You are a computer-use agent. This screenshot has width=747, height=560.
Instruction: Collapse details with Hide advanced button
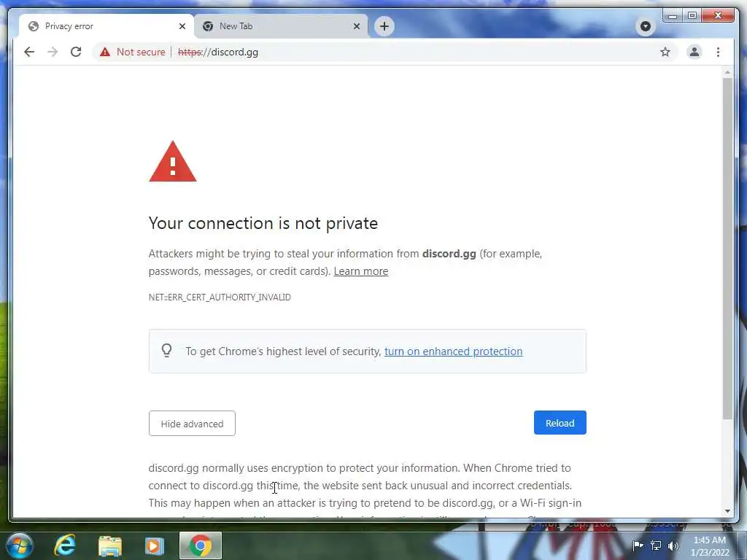click(192, 424)
